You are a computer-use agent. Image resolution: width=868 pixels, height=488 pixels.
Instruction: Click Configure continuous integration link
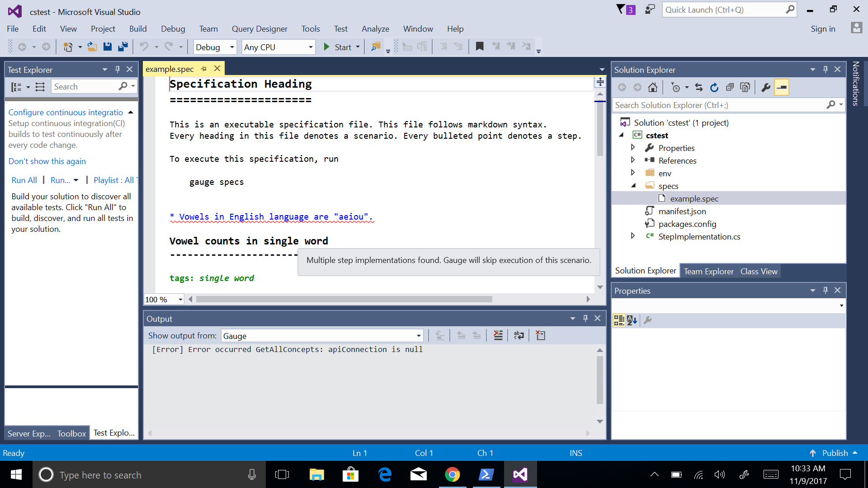click(66, 112)
